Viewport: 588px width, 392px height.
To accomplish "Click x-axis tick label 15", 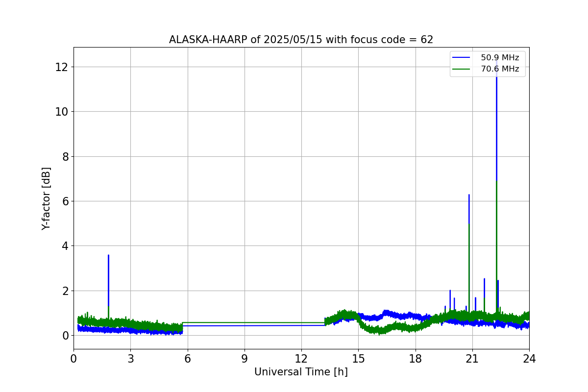I will click(x=358, y=358).
